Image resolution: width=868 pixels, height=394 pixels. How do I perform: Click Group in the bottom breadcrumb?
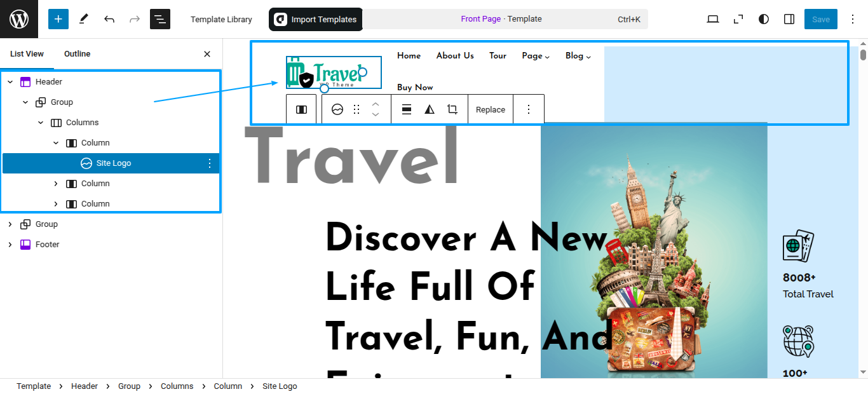pyautogui.click(x=129, y=386)
